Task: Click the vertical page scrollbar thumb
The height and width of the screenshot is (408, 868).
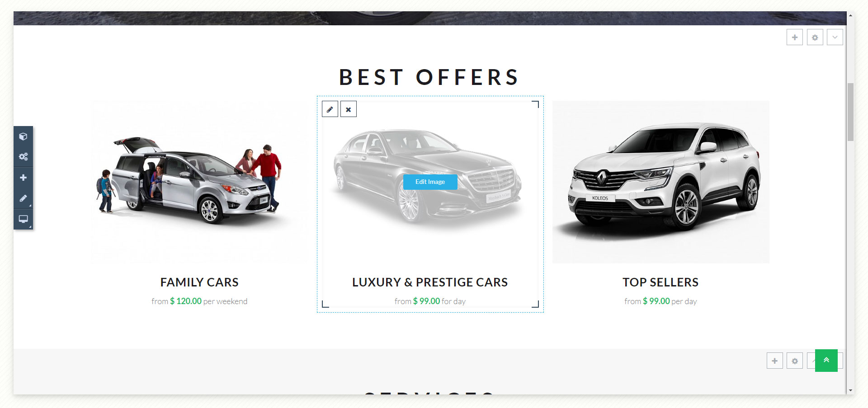Action: (851, 112)
